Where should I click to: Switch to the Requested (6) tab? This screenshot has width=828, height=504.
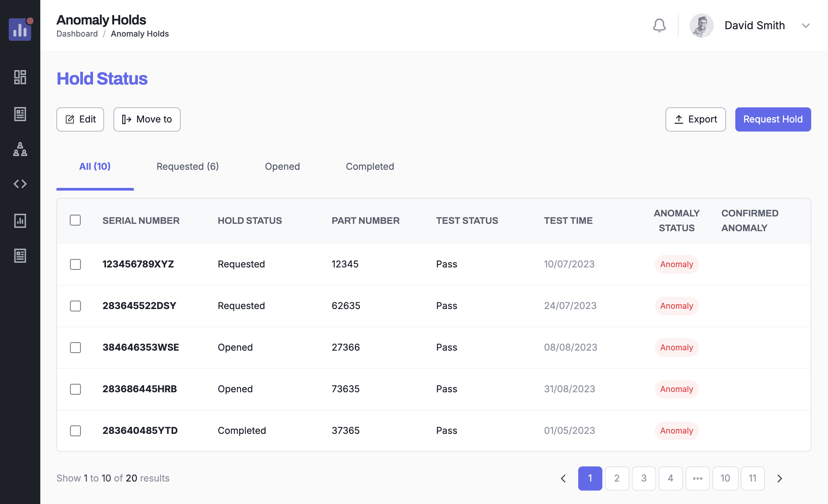187,166
